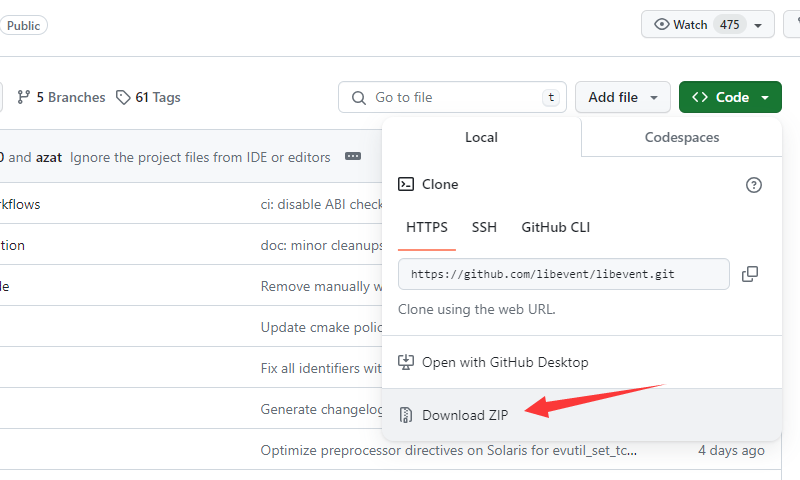The width and height of the screenshot is (800, 480).
Task: Toggle the green Code dropdown button
Action: (x=730, y=97)
